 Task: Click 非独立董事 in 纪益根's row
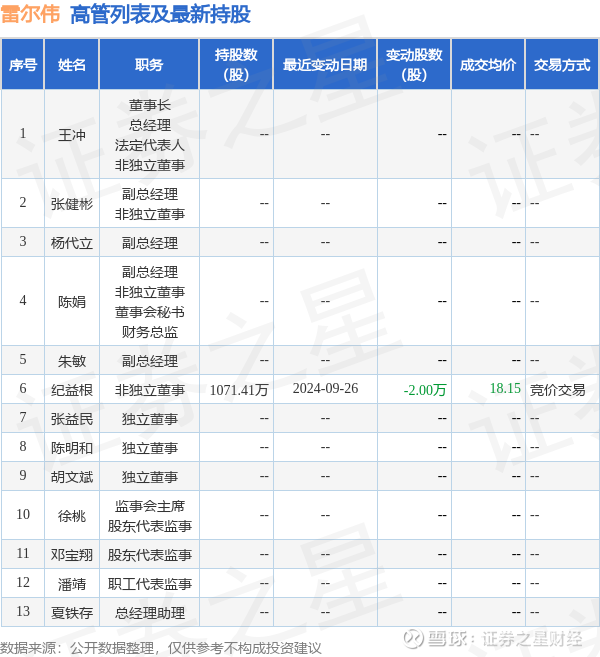150,390
